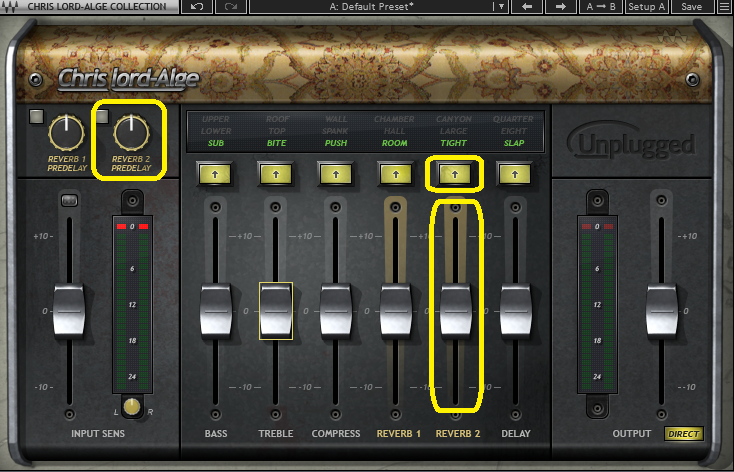The height and width of the screenshot is (472, 734).
Task: Toggle the Reverb 1 Predelay square switch
Action: click(x=36, y=117)
